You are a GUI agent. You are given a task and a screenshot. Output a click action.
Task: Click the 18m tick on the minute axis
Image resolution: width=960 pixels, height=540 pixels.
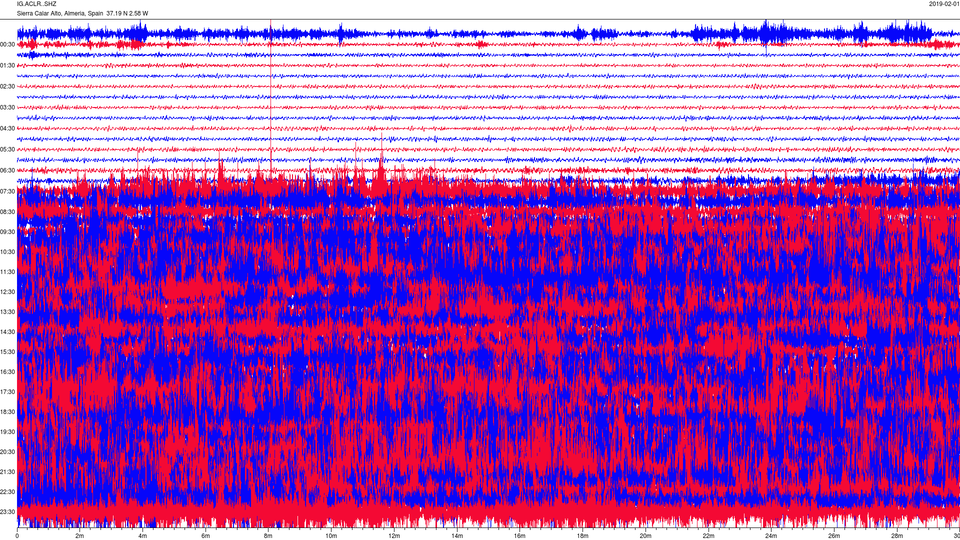[583, 536]
